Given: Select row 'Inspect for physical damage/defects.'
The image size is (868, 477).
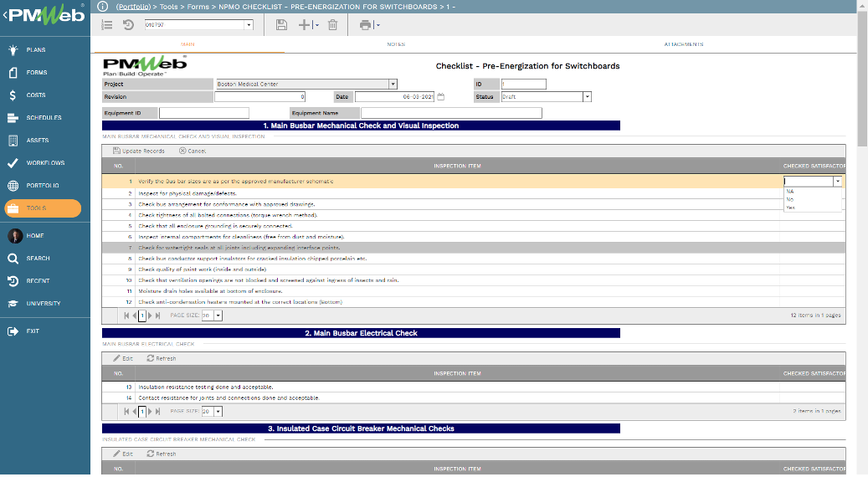Looking at the screenshot, I should [473, 193].
